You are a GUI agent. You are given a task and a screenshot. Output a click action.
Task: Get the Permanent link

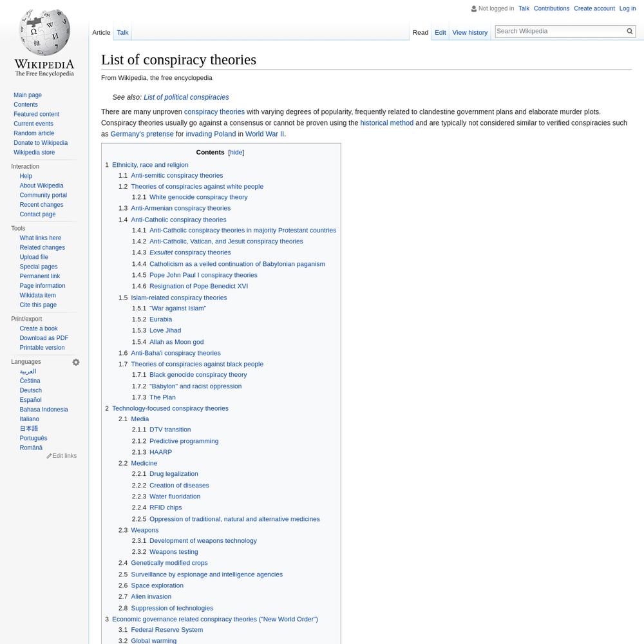40,276
